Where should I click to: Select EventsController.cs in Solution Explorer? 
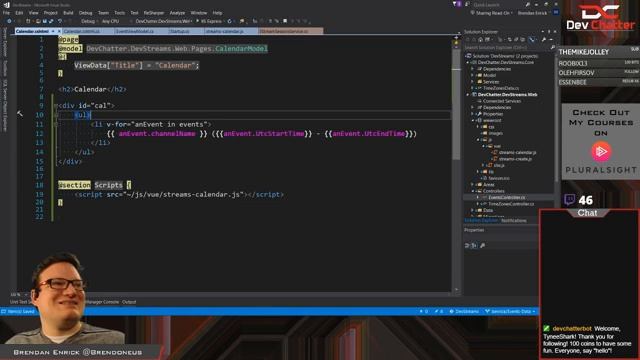pyautogui.click(x=507, y=198)
